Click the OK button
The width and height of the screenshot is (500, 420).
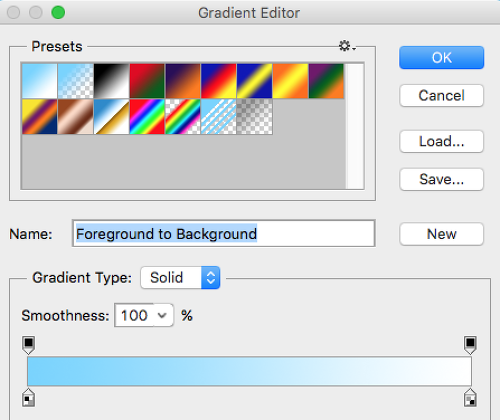441,58
